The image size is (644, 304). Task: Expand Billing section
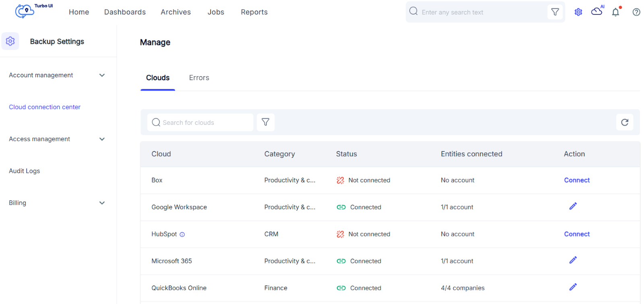pos(102,203)
